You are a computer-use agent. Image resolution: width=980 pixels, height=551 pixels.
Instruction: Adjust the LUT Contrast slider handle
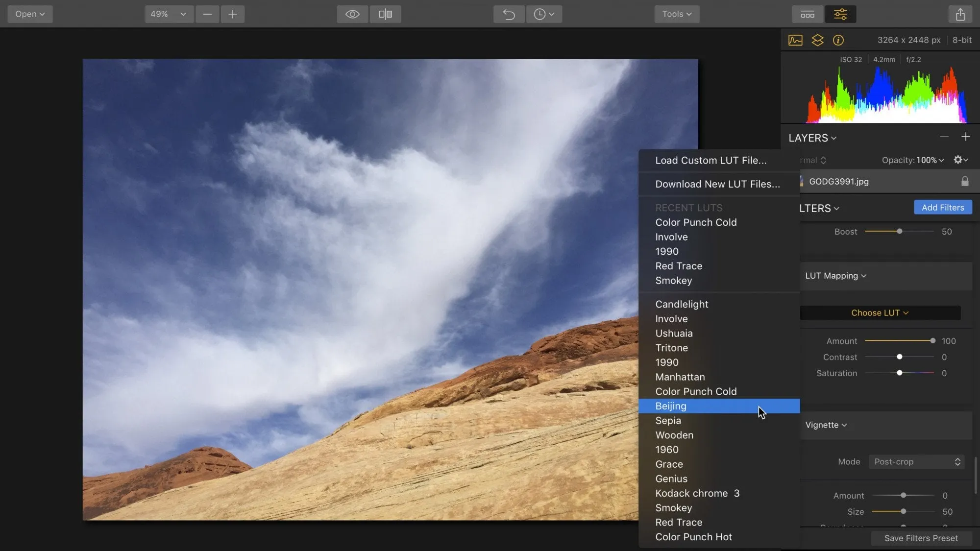(x=900, y=357)
